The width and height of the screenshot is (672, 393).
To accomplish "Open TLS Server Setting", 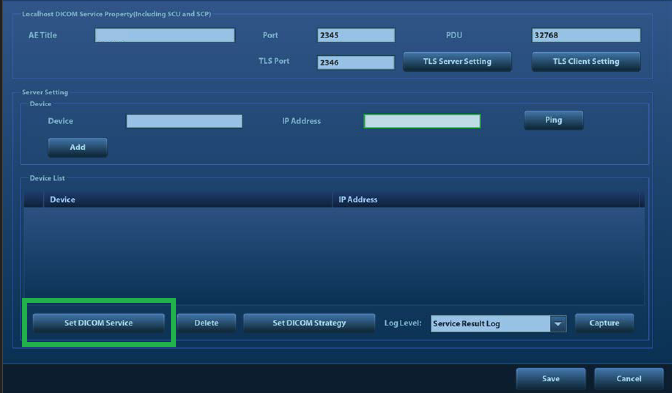I will pos(457,61).
